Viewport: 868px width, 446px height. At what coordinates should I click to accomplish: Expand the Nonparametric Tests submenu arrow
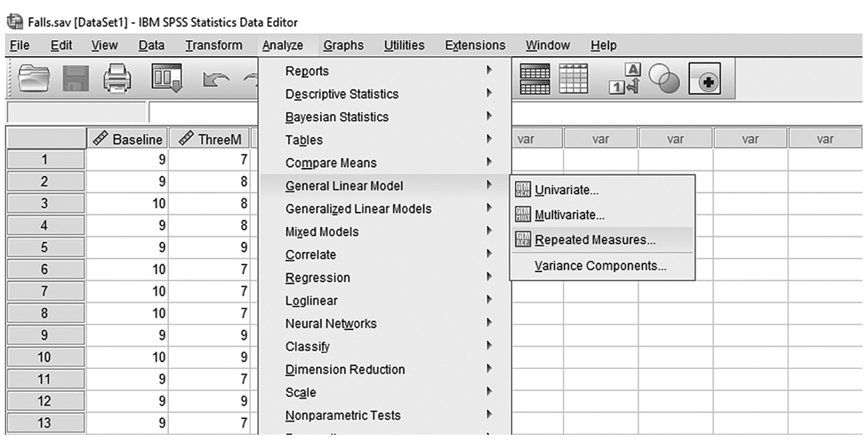click(x=489, y=414)
